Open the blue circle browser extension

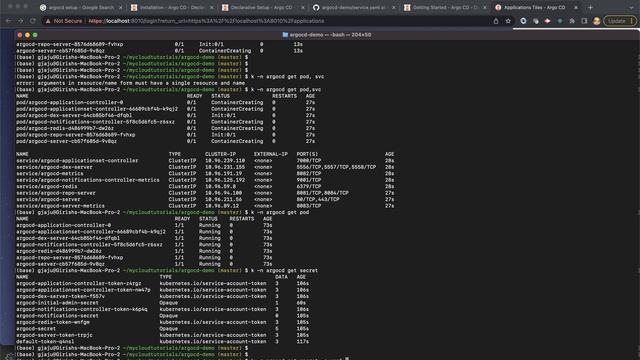523,21
